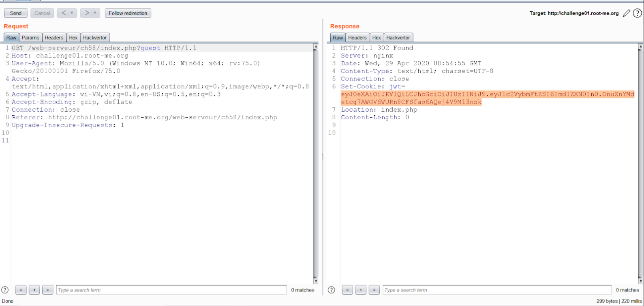Click the 'Set-Cookie: jwt=' header line
The image size is (644, 306).
[x=373, y=86]
